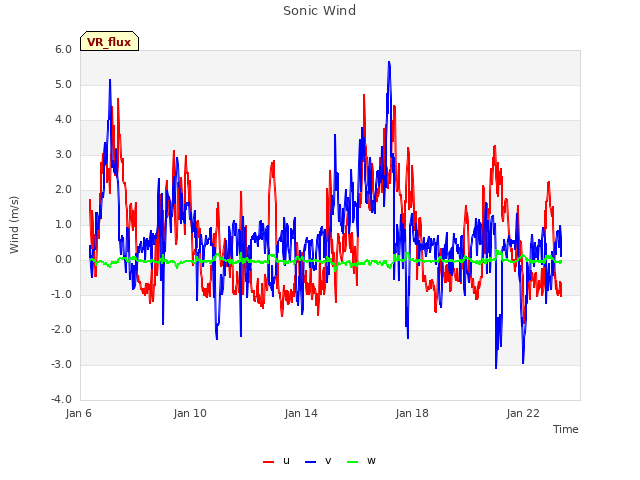Image resolution: width=640 pixels, height=480 pixels.
Task: Click the -3.0 y-axis tick label
Action: pyautogui.click(x=61, y=364)
